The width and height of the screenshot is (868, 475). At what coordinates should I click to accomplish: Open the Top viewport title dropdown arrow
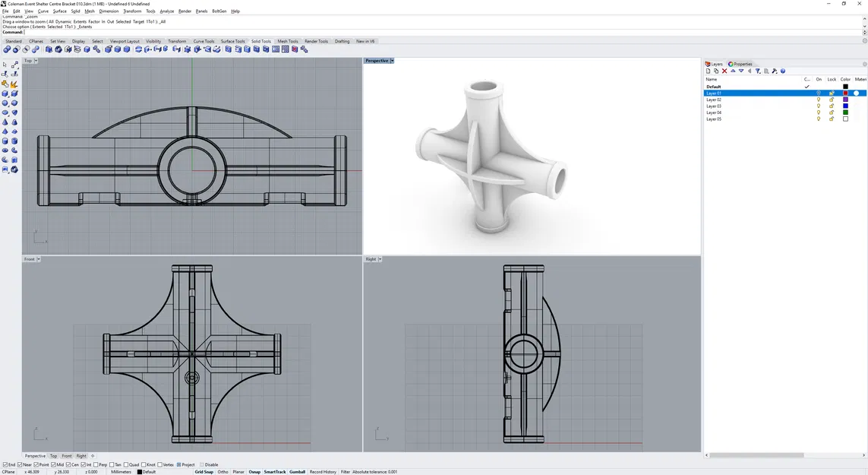point(36,61)
